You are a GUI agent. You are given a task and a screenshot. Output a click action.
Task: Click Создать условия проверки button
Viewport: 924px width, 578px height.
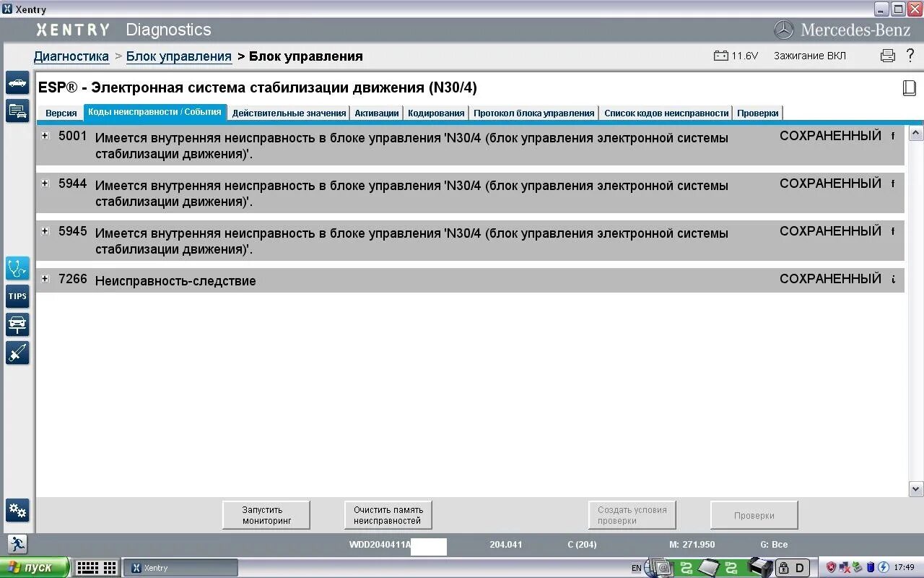point(632,515)
